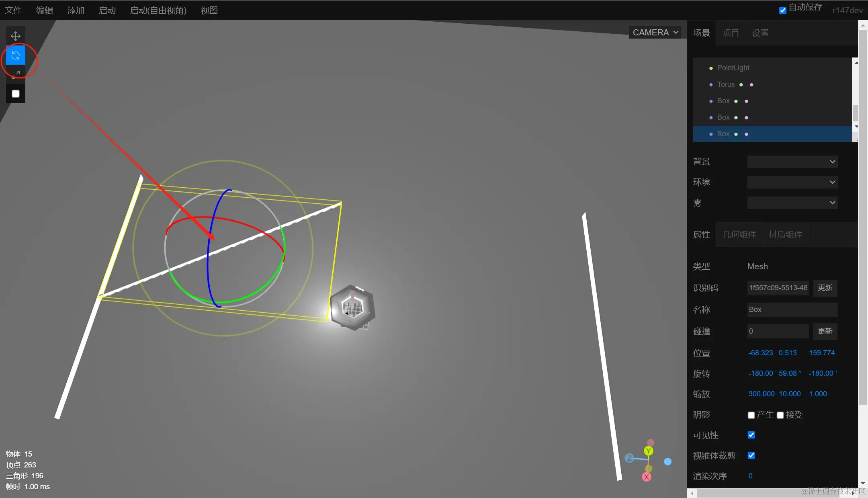
Task: Open the 添加 menu
Action: 76,10
